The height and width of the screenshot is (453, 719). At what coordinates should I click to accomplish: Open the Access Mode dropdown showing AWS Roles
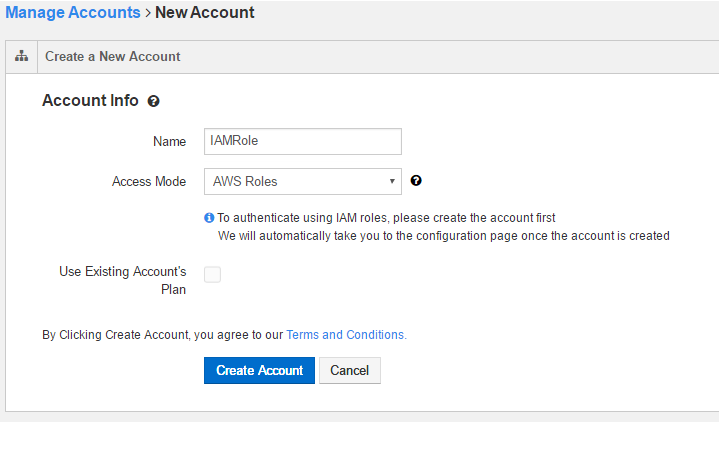coord(303,182)
